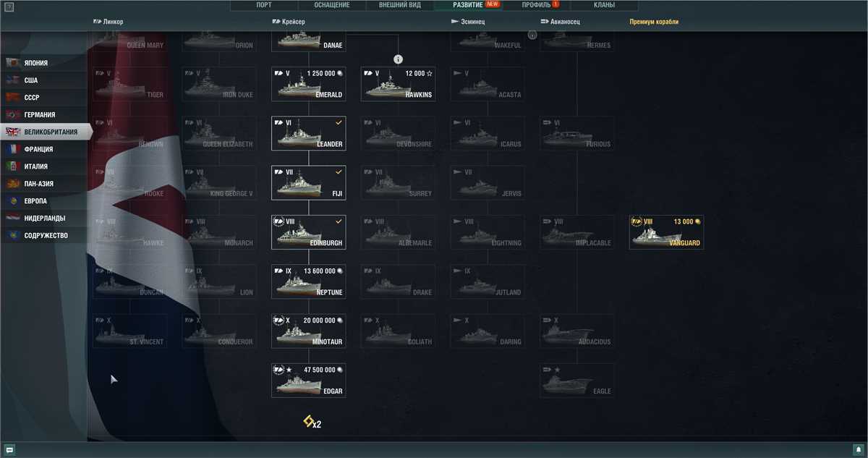Screen dimensions: 868x458
Task: Select СССР nation
Action: 45,98
